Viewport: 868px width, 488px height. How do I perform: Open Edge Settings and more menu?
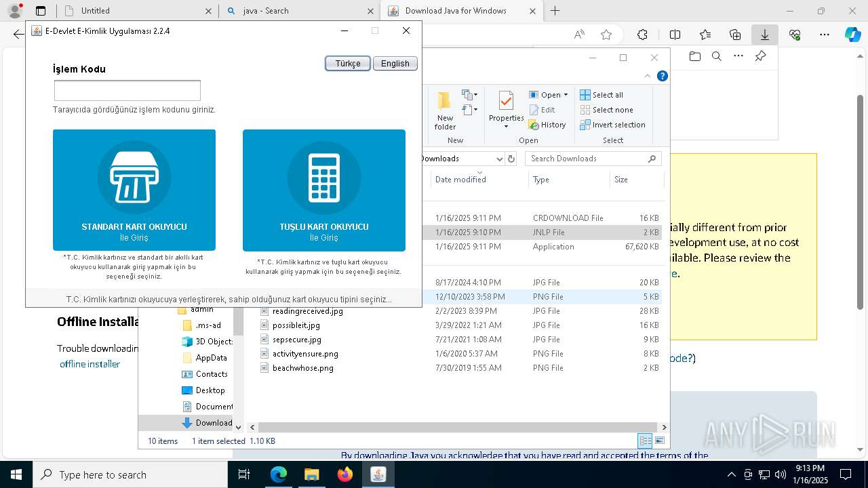pos(825,35)
